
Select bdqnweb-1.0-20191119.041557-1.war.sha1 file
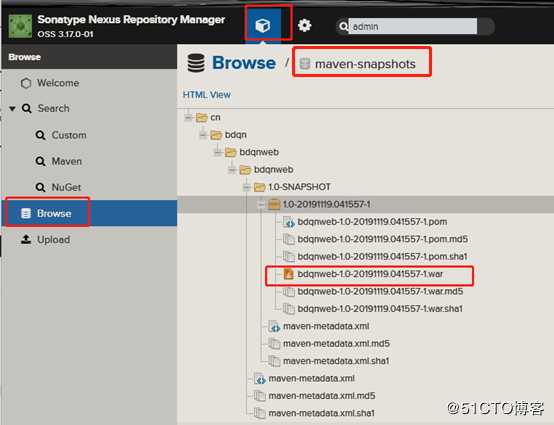[x=380, y=309]
